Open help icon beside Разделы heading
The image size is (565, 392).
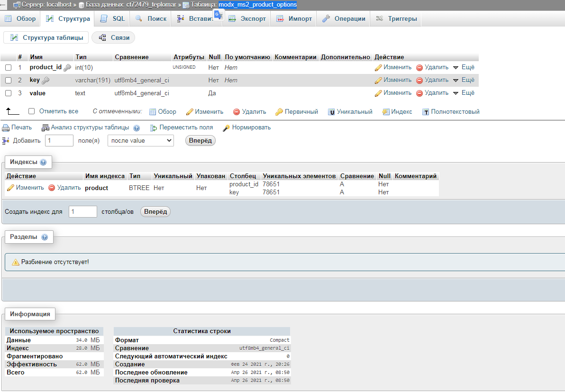[45, 237]
